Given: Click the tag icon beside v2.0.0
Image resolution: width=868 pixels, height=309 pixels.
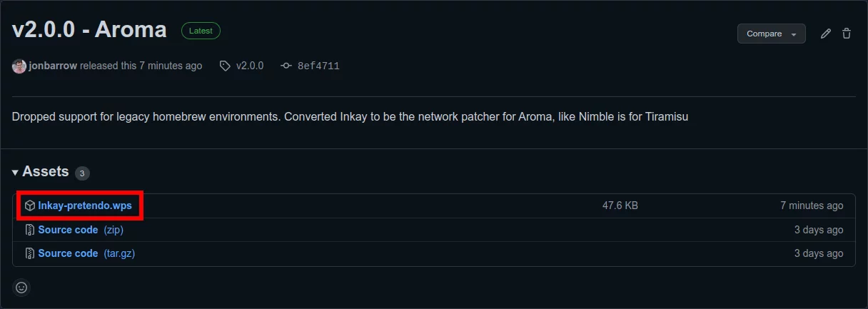Looking at the screenshot, I should [x=225, y=66].
